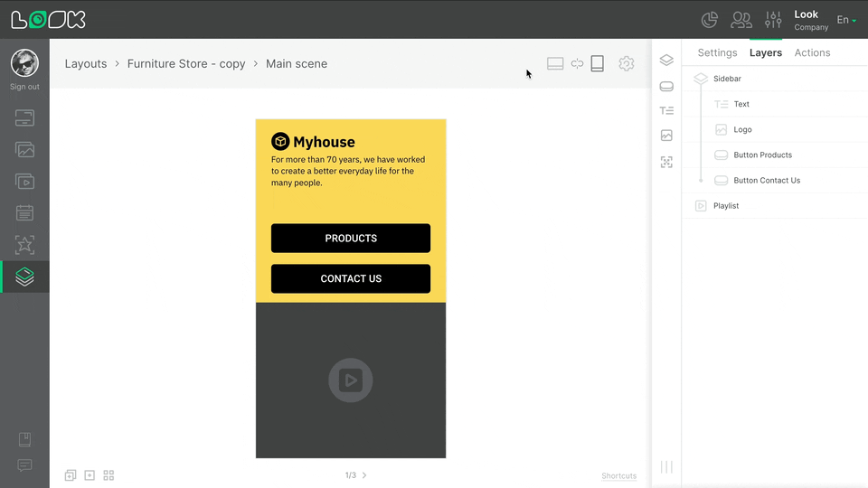Add a button element from tool strip
This screenshot has width=868, height=488.
click(x=666, y=86)
